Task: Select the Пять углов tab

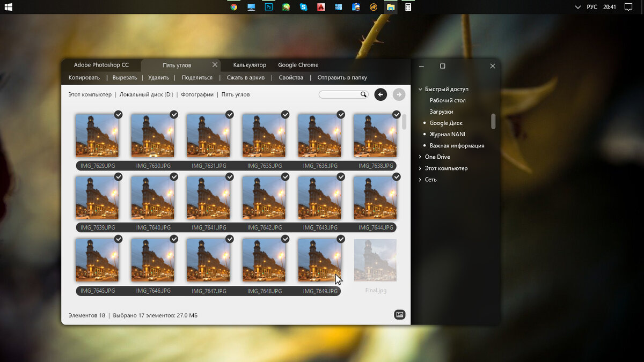Action: pos(177,65)
